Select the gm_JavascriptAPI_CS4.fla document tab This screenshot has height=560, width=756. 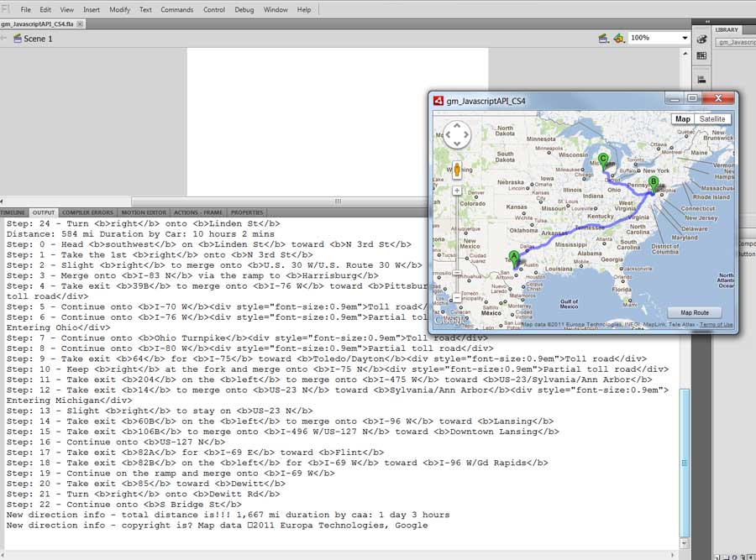pyautogui.click(x=38, y=24)
